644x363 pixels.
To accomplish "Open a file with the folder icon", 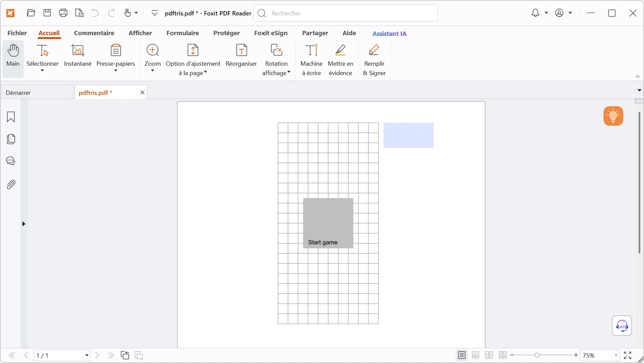I will (x=31, y=13).
